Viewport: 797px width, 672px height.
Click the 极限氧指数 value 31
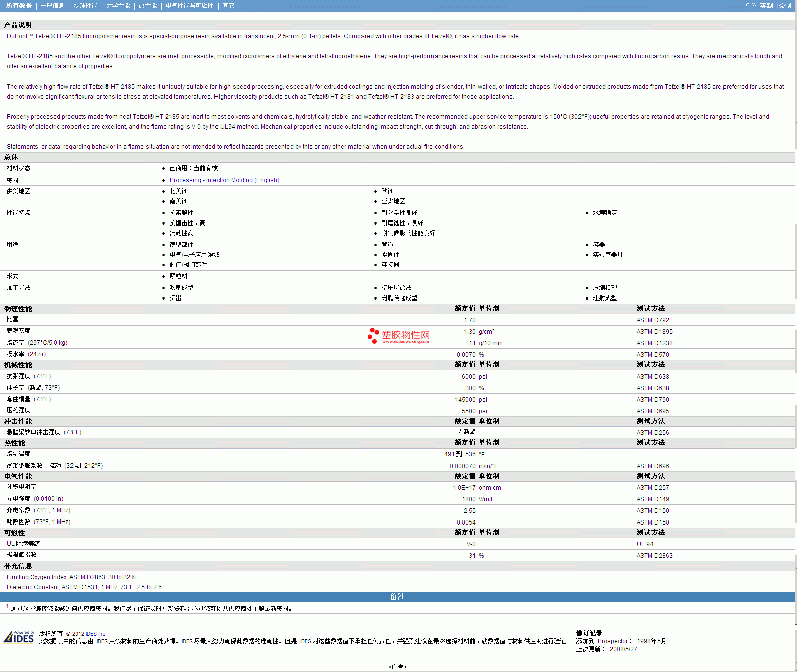point(472,556)
